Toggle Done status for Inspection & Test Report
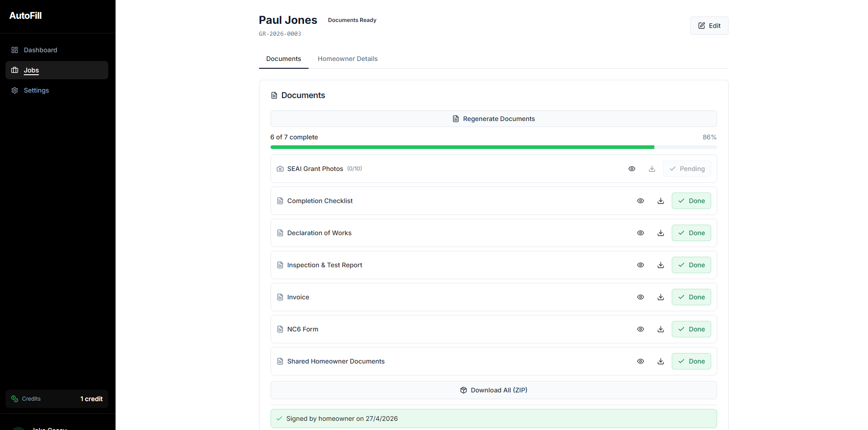The height and width of the screenshot is (430, 868). point(691,265)
